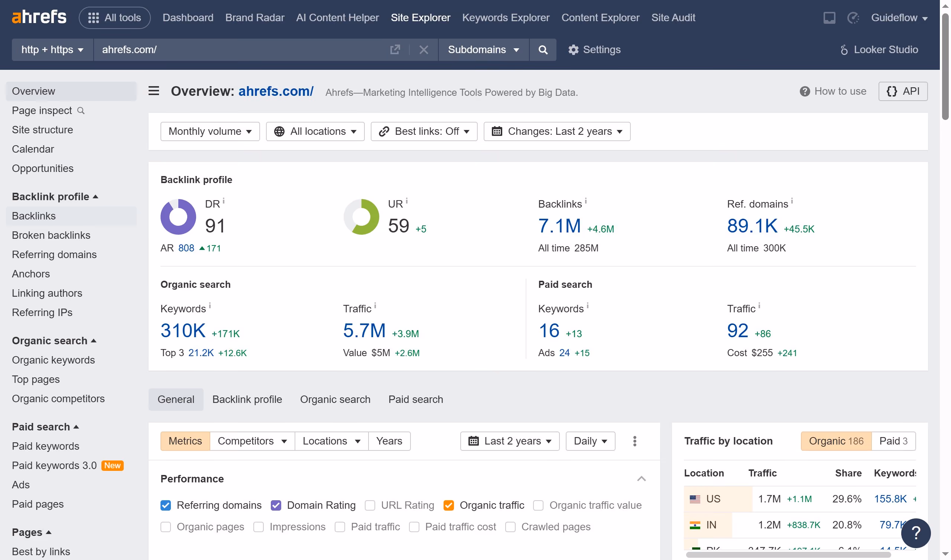The image size is (951, 560).
Task: Enable Paid traffic checkbox
Action: coord(340,527)
